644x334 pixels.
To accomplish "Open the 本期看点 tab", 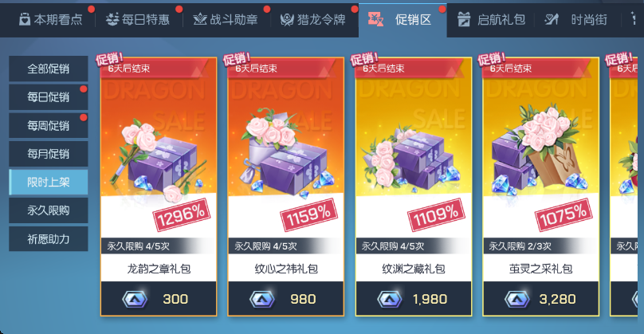I will coord(51,19).
